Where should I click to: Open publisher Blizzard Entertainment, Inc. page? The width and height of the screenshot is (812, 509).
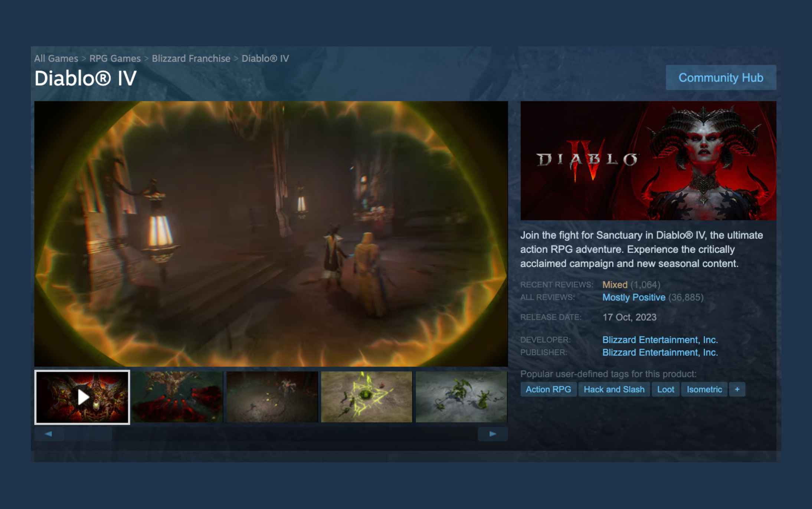pos(660,352)
